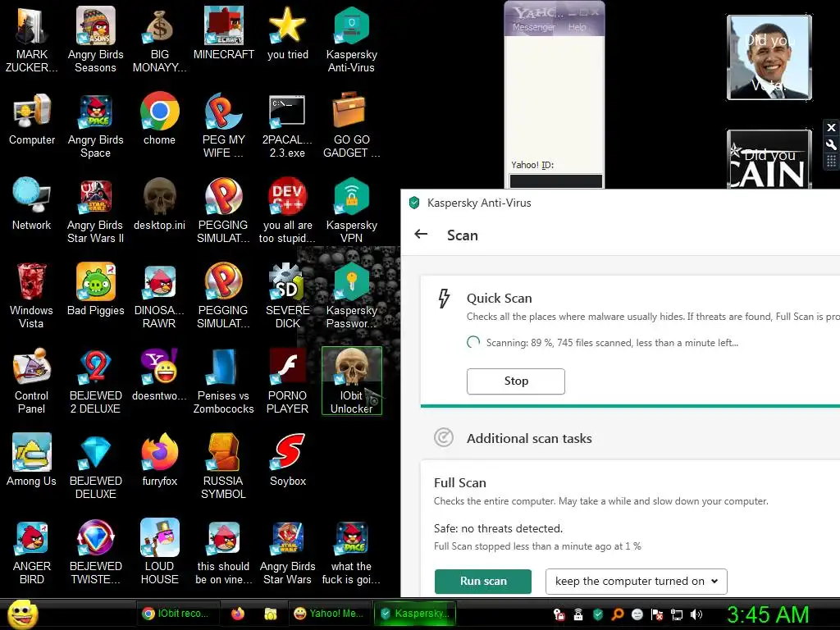The image size is (840, 630).
Task: Click the Additional scan tasks icon
Action: (444, 438)
